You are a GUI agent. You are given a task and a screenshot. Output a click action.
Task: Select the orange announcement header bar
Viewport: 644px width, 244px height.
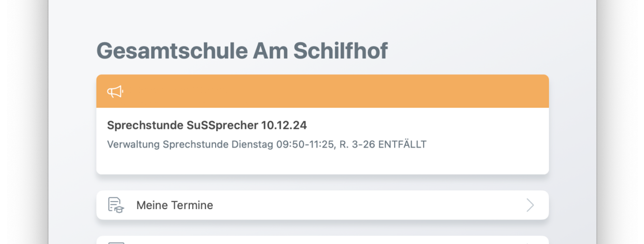(x=322, y=91)
